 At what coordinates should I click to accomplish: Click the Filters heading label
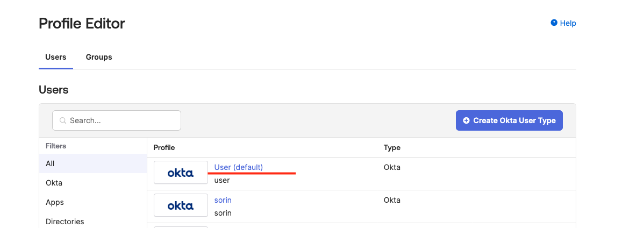(x=56, y=146)
